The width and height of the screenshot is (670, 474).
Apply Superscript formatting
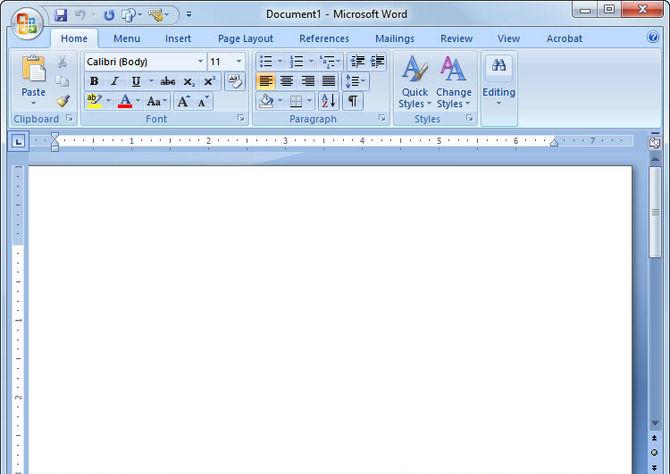point(209,81)
